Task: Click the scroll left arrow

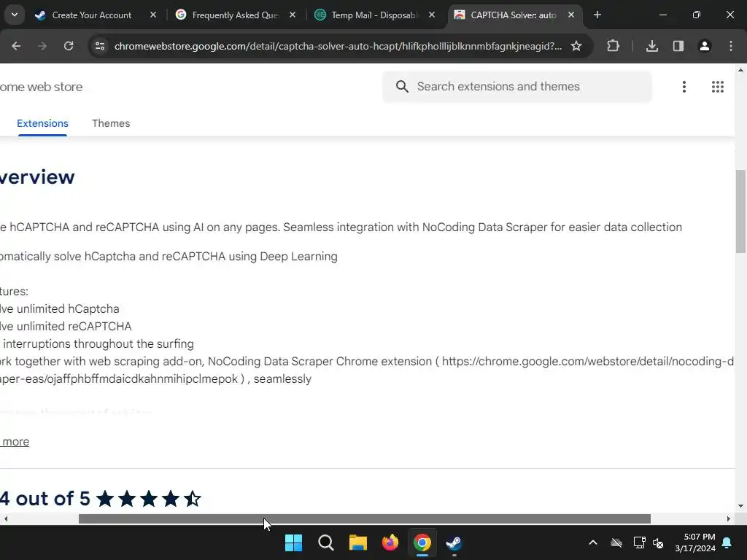Action: pos(6,518)
